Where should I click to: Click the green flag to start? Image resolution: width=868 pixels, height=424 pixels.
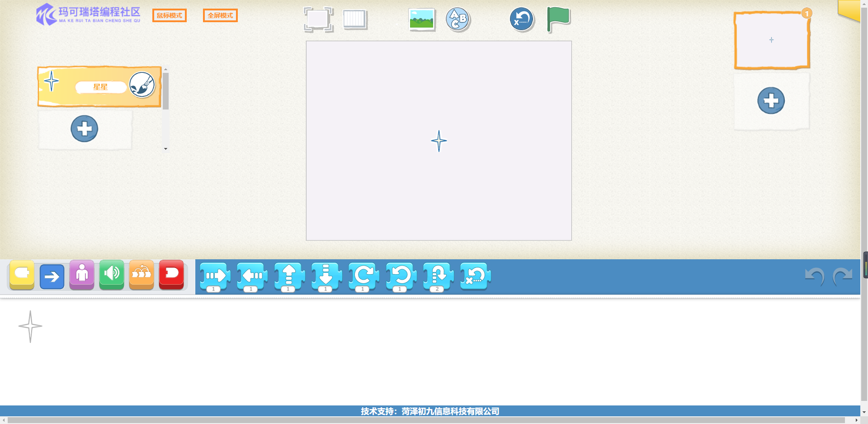(x=558, y=19)
